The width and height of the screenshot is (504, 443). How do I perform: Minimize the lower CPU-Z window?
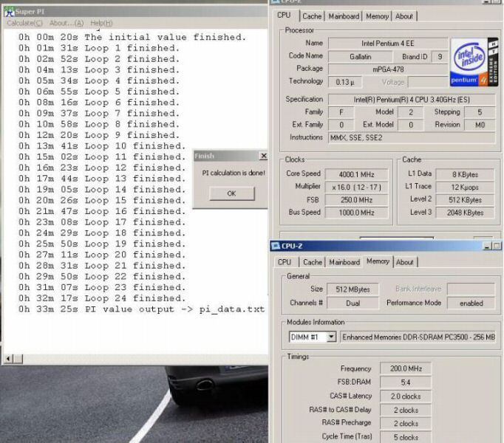click(487, 246)
